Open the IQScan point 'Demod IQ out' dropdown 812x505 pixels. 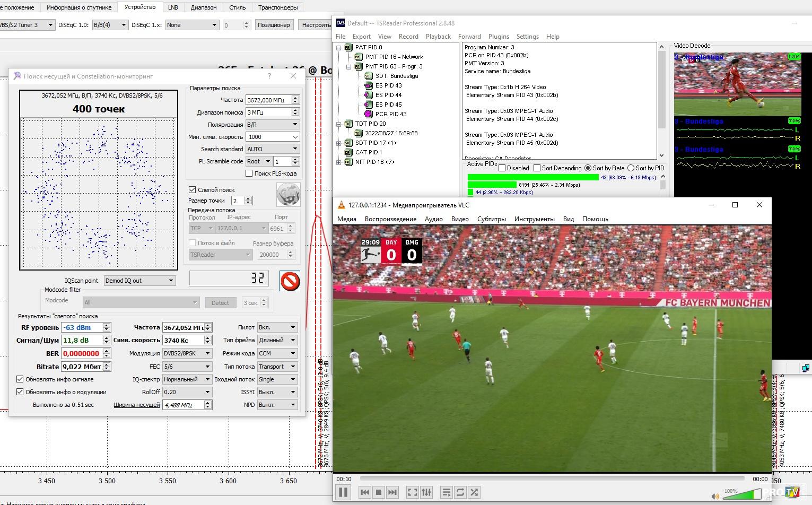pyautogui.click(x=139, y=281)
